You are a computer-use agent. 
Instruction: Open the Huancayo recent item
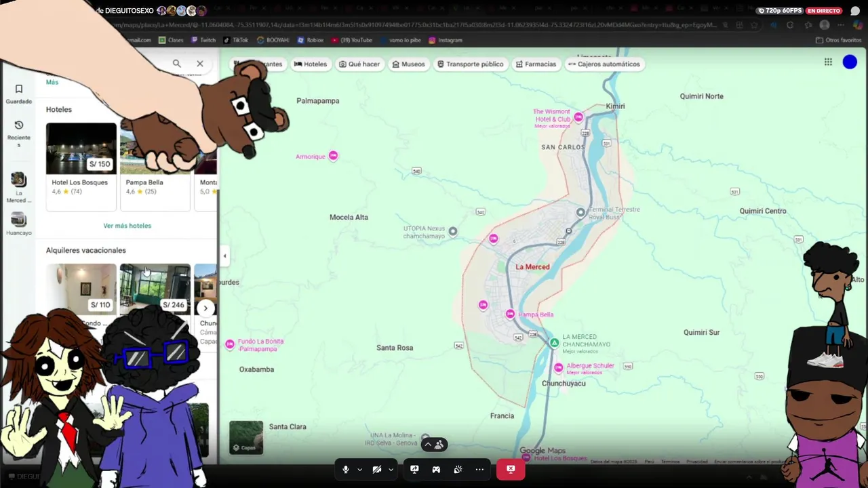tap(19, 224)
